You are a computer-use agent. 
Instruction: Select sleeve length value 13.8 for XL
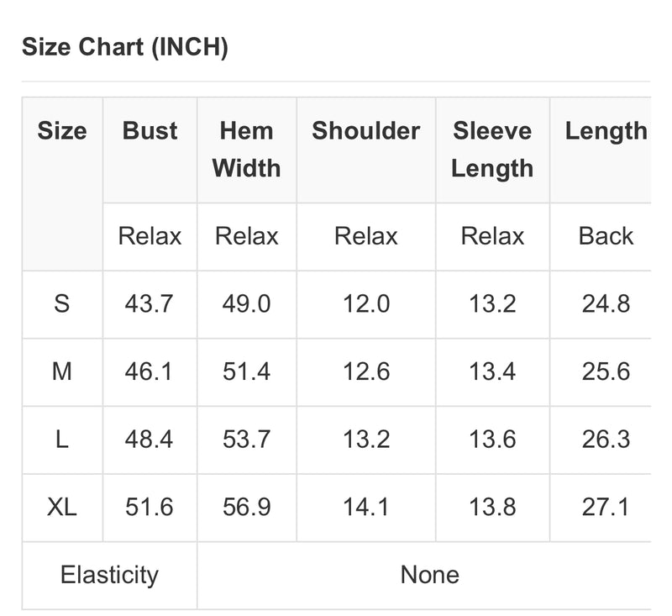pos(492,507)
